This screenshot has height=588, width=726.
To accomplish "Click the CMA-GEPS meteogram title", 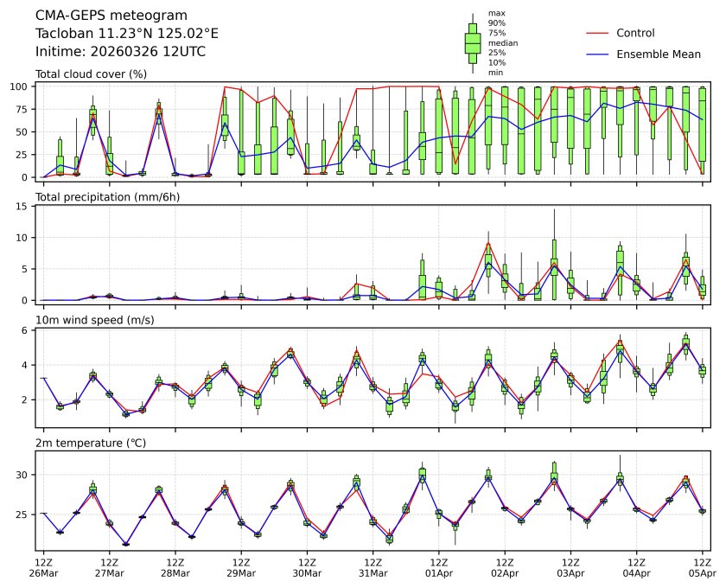I will [97, 16].
